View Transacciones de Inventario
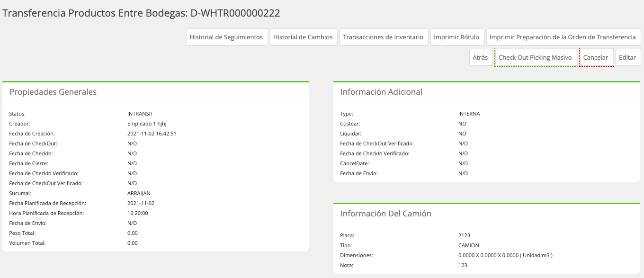This screenshot has height=278, width=644. pos(384,37)
